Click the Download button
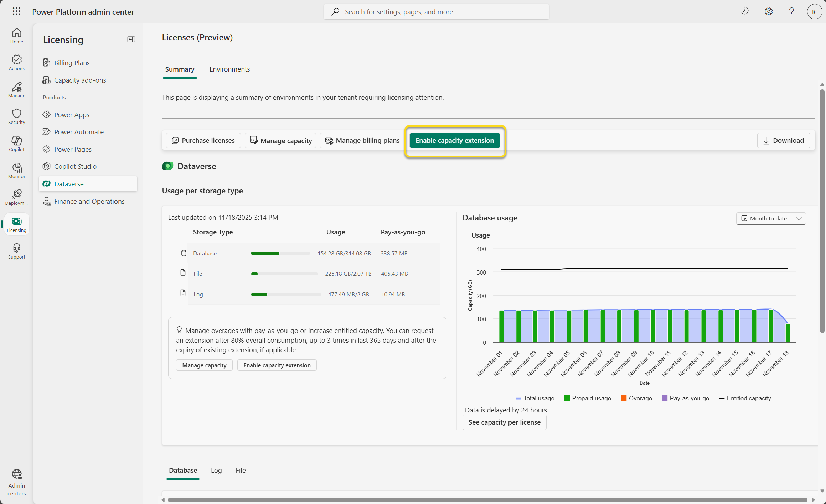 [x=783, y=140]
